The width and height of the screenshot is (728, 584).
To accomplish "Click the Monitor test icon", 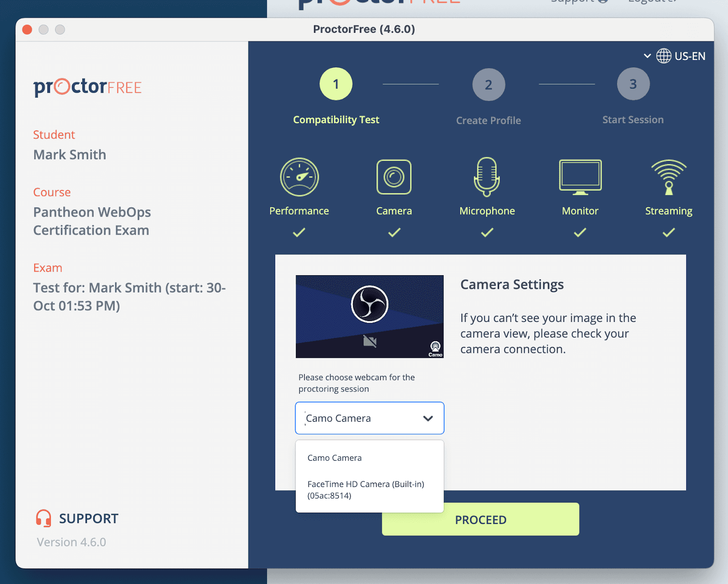I will tap(580, 177).
